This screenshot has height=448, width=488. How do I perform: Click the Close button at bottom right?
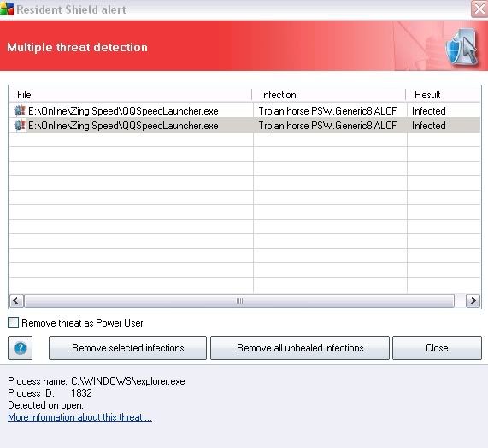[x=437, y=348]
